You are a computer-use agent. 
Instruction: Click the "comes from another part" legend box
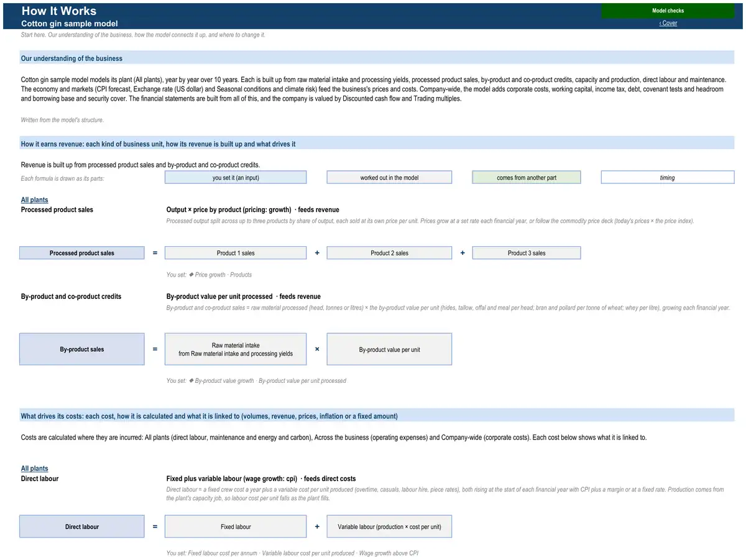tap(527, 178)
